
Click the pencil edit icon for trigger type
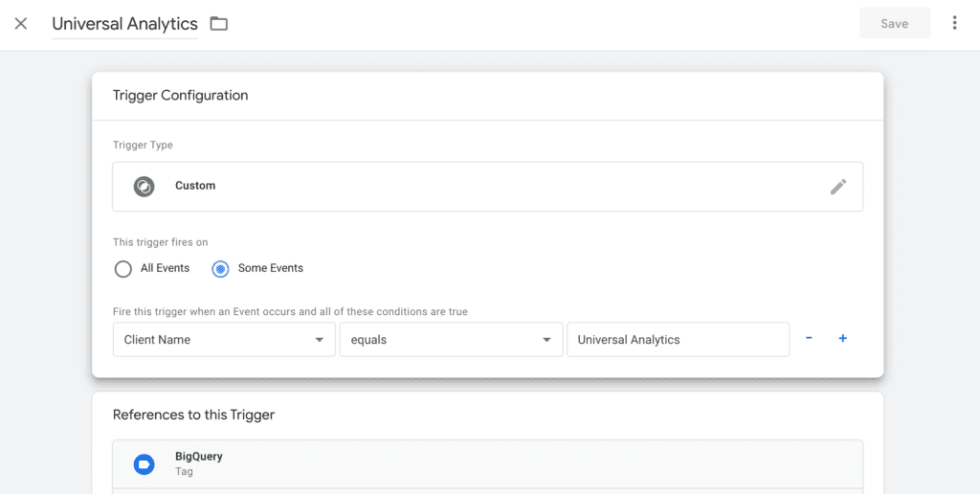coord(838,187)
